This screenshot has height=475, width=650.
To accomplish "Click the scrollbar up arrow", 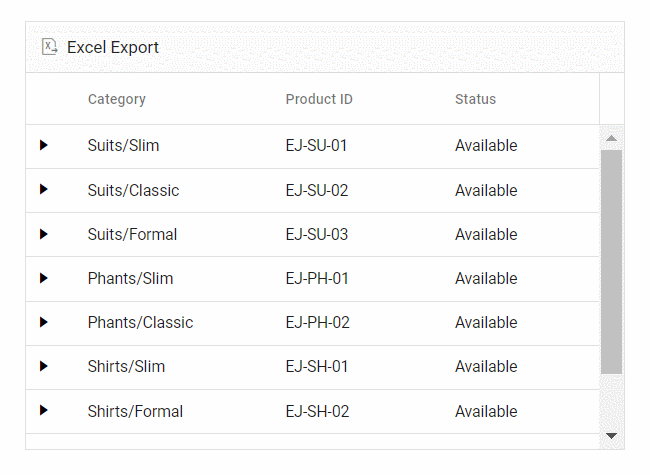I will pos(612,137).
